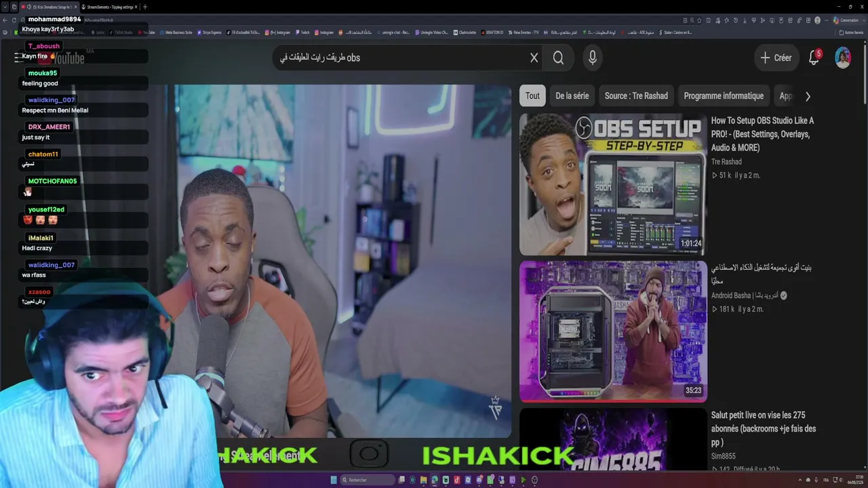Mute the Kick Donations Setup tab audio
Viewport: 868px width, 488px height.
pos(29,7)
